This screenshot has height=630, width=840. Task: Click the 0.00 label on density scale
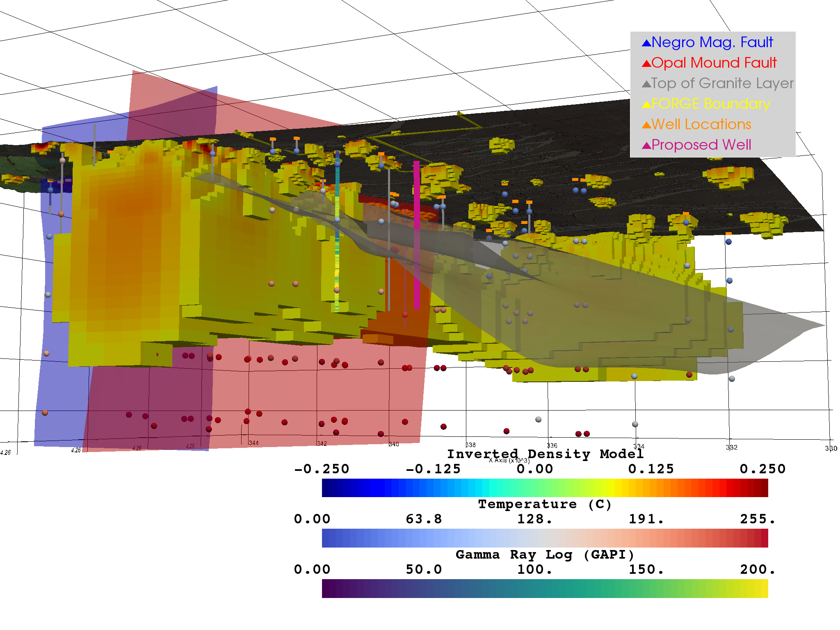tap(535, 469)
